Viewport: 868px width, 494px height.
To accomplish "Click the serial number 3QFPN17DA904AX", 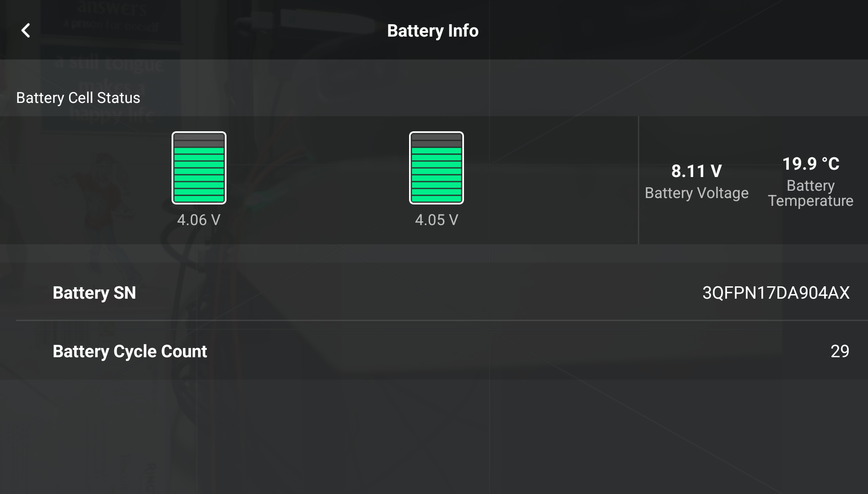I will tap(776, 293).
